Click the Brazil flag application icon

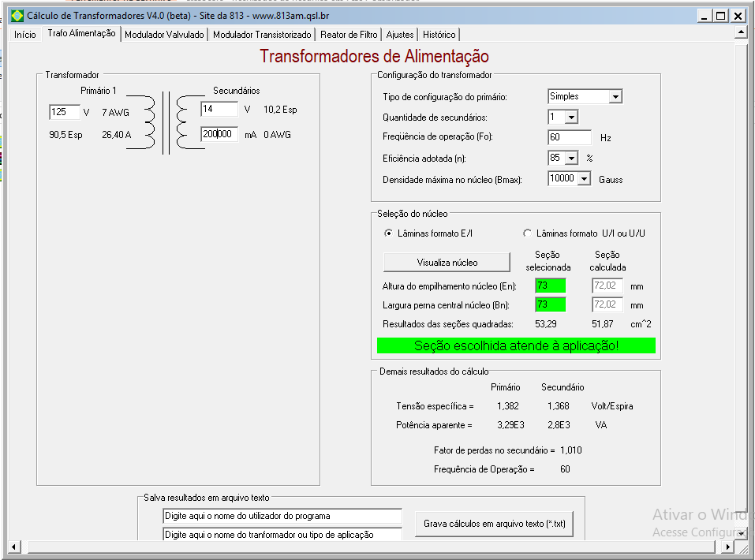17,16
